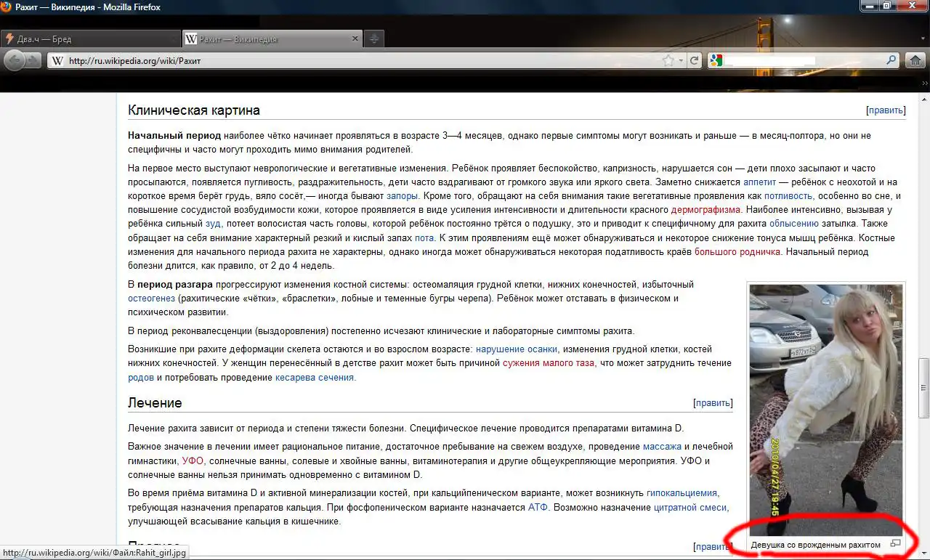
Task: Bookmark this page with the star icon
Action: 668,61
